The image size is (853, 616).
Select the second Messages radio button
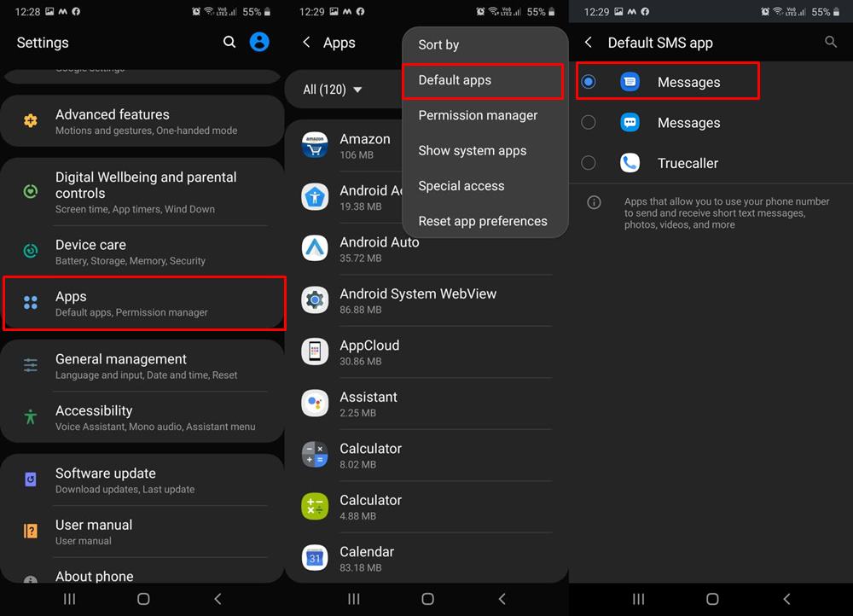[x=588, y=123]
